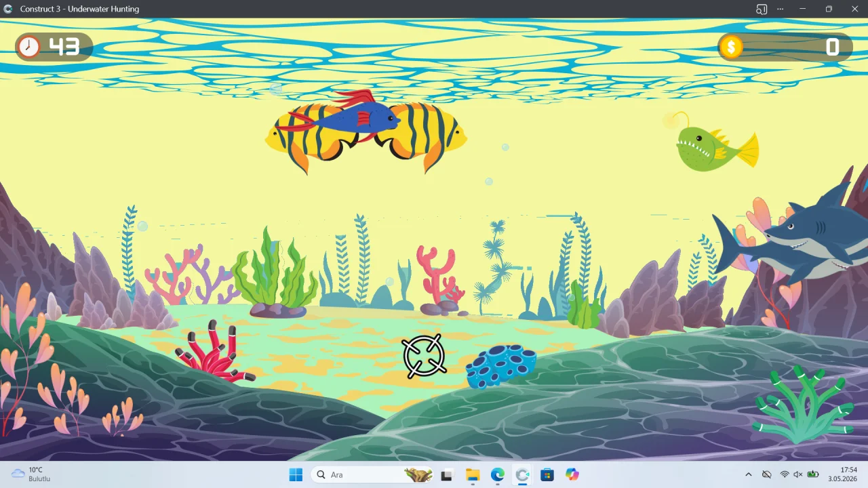Image resolution: width=868 pixels, height=488 pixels.
Task: Click the clock timer icon
Action: pos(29,47)
